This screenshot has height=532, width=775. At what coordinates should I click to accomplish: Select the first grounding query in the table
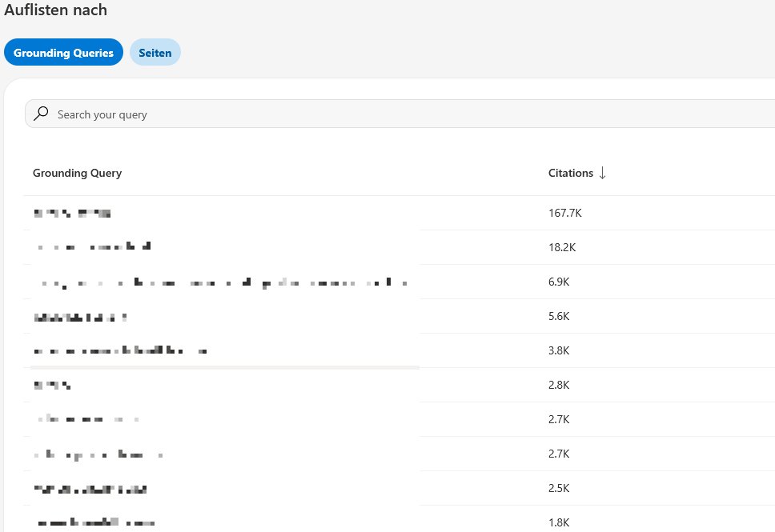coord(72,213)
